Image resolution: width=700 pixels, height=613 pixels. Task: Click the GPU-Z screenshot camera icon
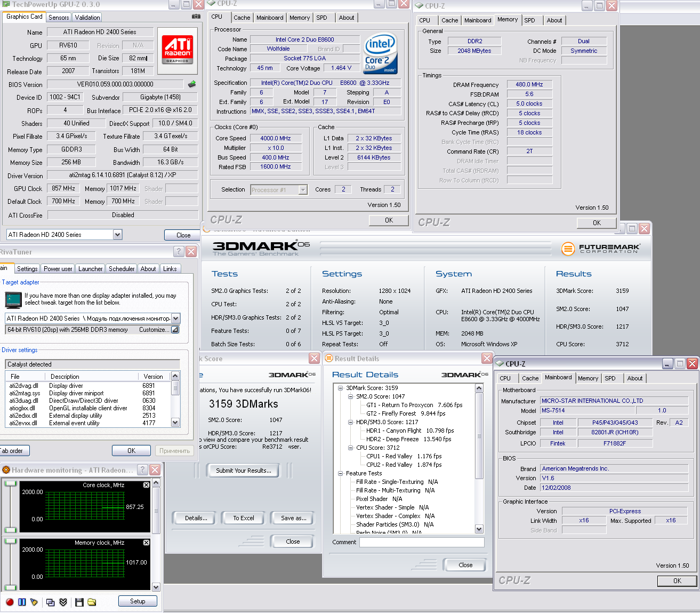196,17
